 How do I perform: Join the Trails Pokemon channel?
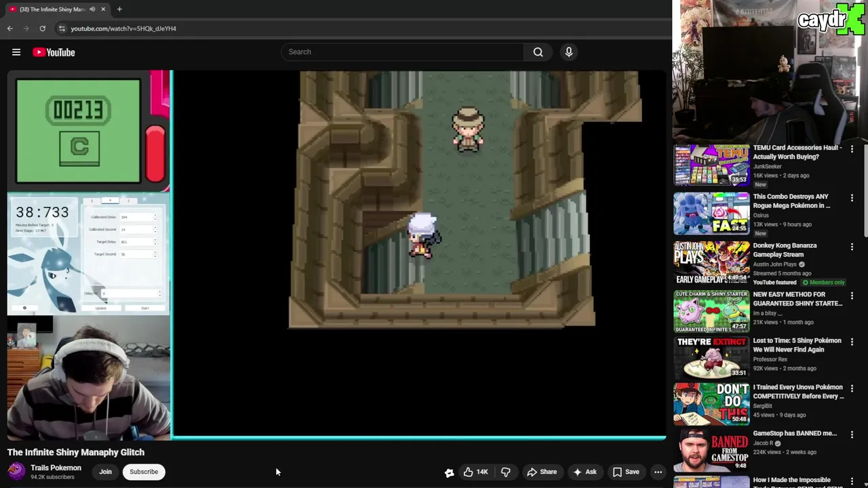coord(106,472)
